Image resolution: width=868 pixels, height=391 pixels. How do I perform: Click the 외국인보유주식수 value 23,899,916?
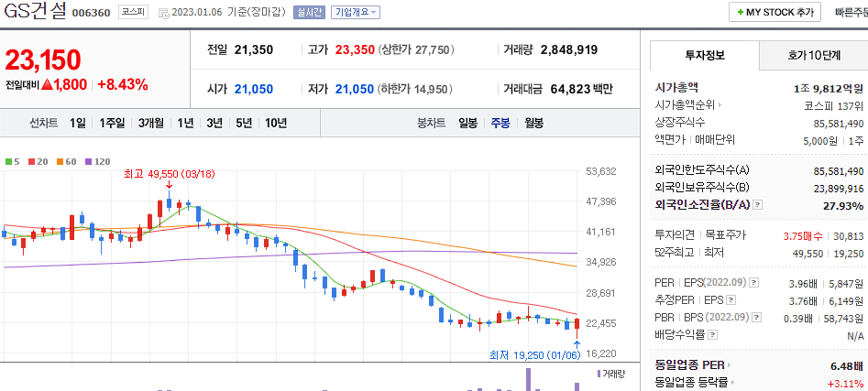click(x=839, y=189)
